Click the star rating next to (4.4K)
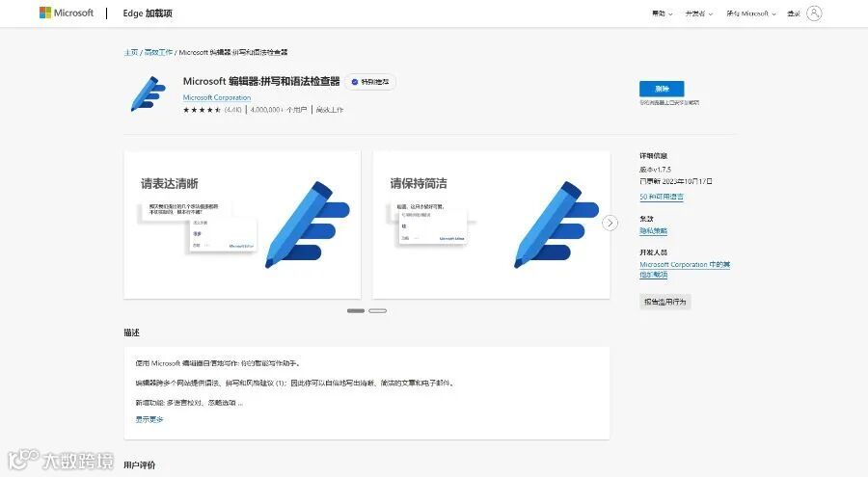 [x=203, y=110]
